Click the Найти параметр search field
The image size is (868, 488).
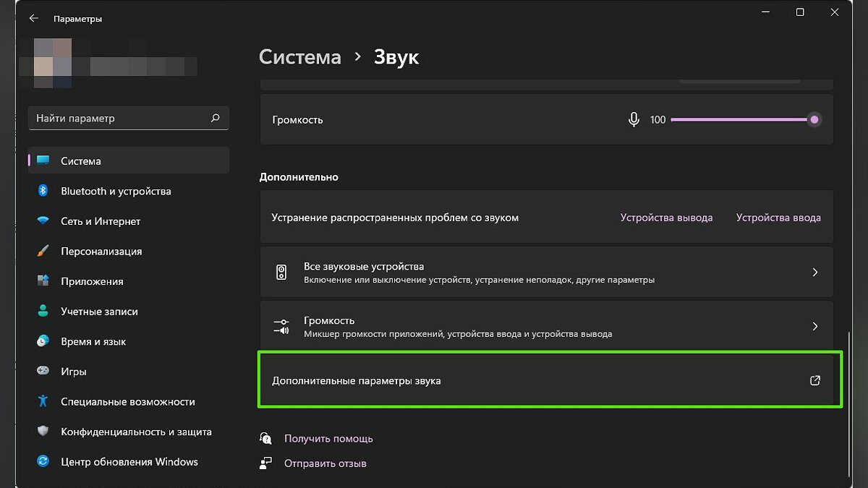point(119,118)
